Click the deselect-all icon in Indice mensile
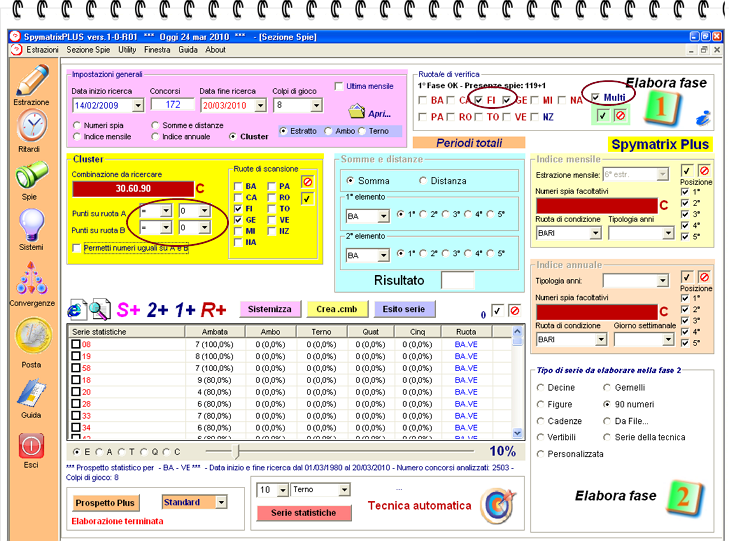The image size is (729, 541). 704,171
